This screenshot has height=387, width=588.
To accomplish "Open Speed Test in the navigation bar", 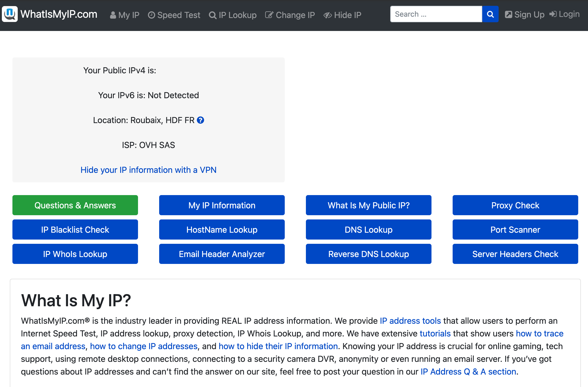I will coord(174,15).
